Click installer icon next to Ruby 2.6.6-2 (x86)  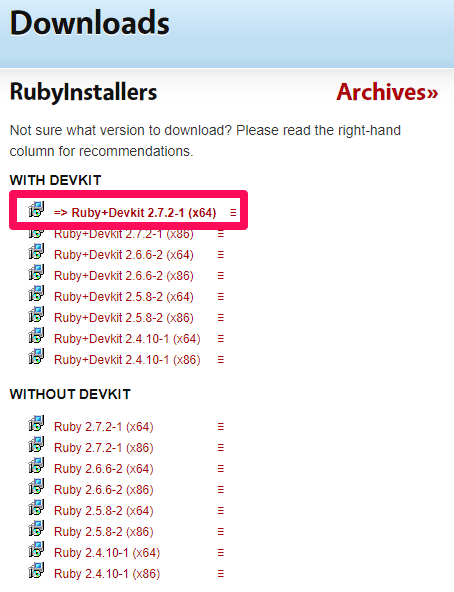[36, 486]
